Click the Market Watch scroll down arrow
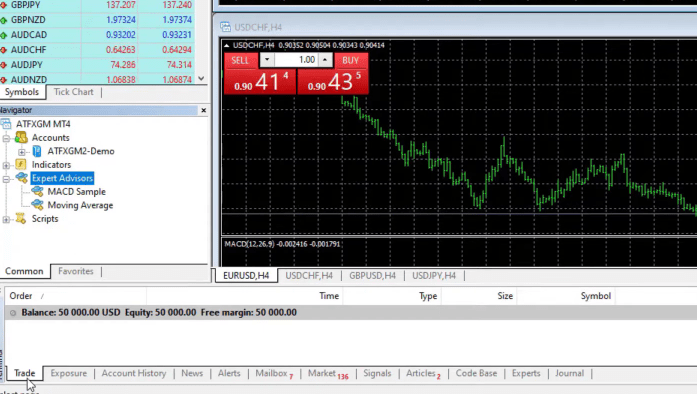This screenshot has width=697, height=394. tap(201, 79)
